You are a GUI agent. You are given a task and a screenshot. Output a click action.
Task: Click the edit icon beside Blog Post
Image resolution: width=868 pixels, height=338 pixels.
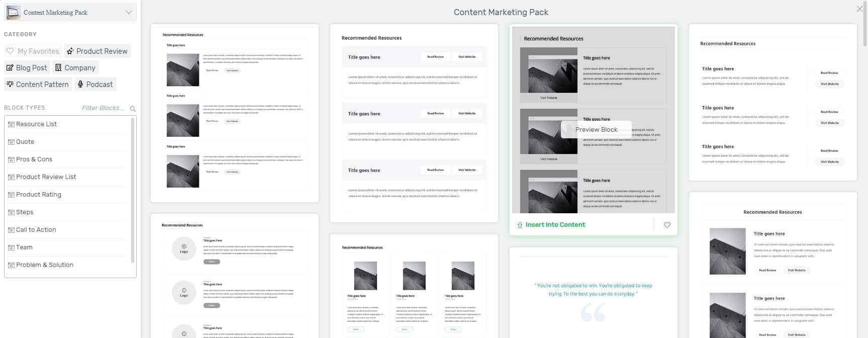coord(10,67)
